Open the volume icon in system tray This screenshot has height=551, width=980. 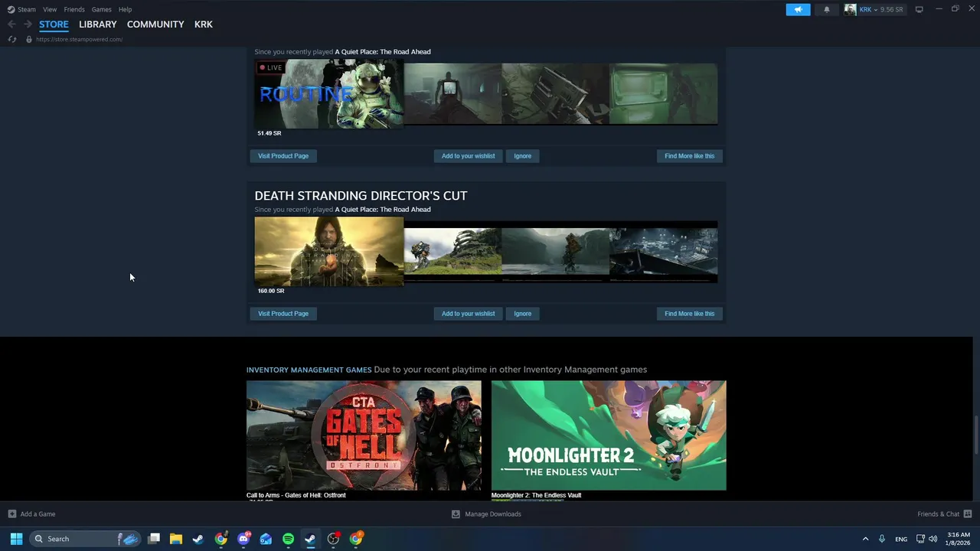933,539
